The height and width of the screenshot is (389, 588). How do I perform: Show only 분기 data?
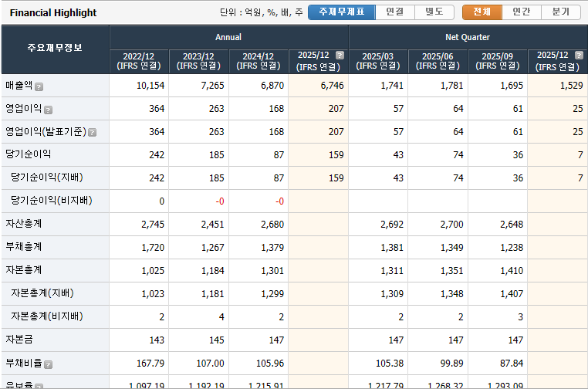(x=561, y=12)
